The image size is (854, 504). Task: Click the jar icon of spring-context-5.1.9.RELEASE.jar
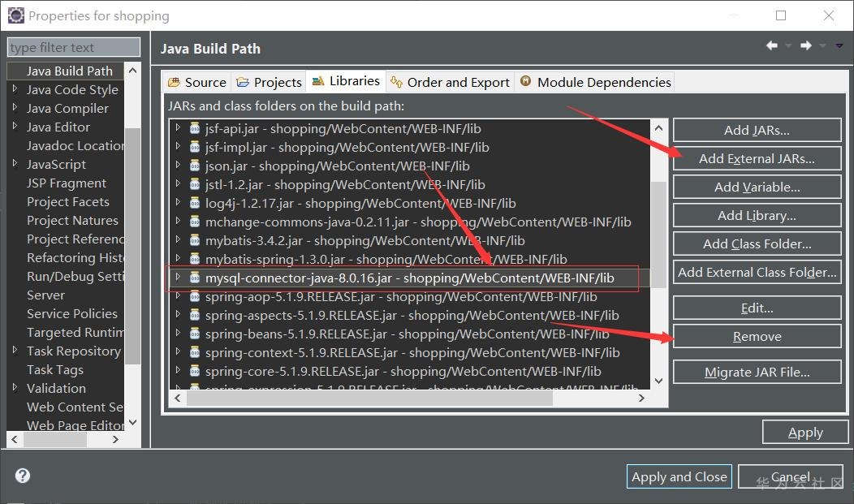[x=195, y=352]
